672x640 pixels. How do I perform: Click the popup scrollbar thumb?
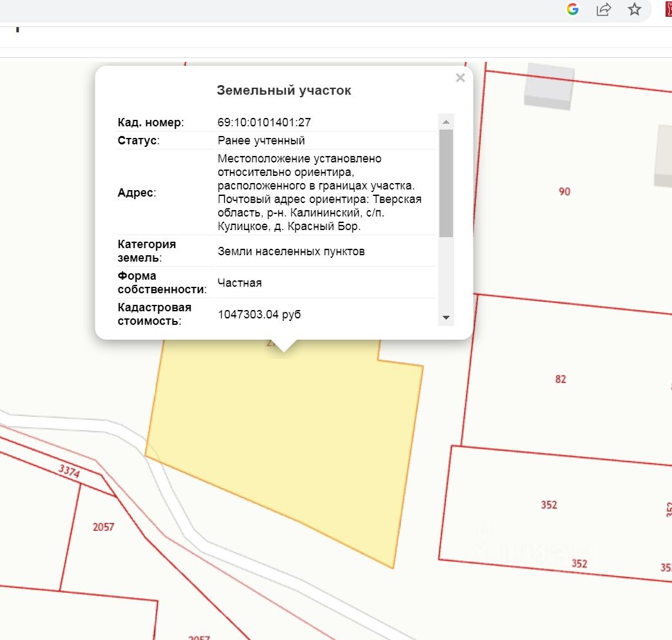(446, 183)
